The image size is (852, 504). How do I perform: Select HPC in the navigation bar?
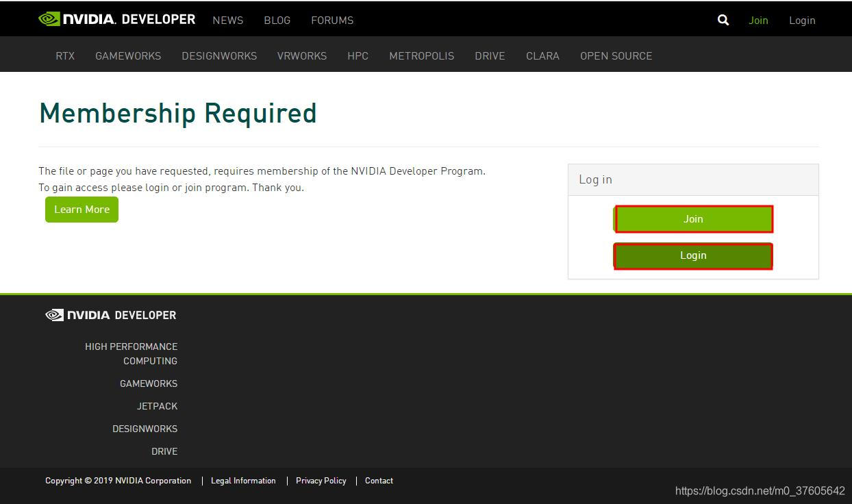coord(358,55)
